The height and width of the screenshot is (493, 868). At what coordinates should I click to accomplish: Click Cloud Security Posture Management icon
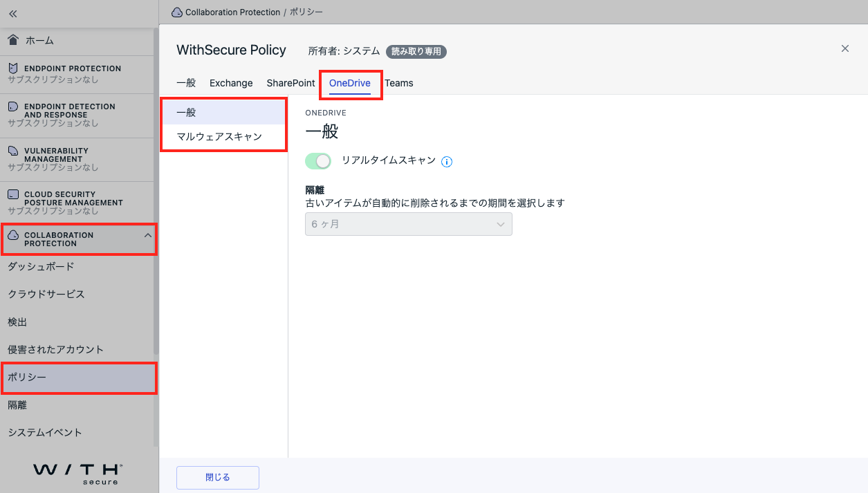[13, 194]
